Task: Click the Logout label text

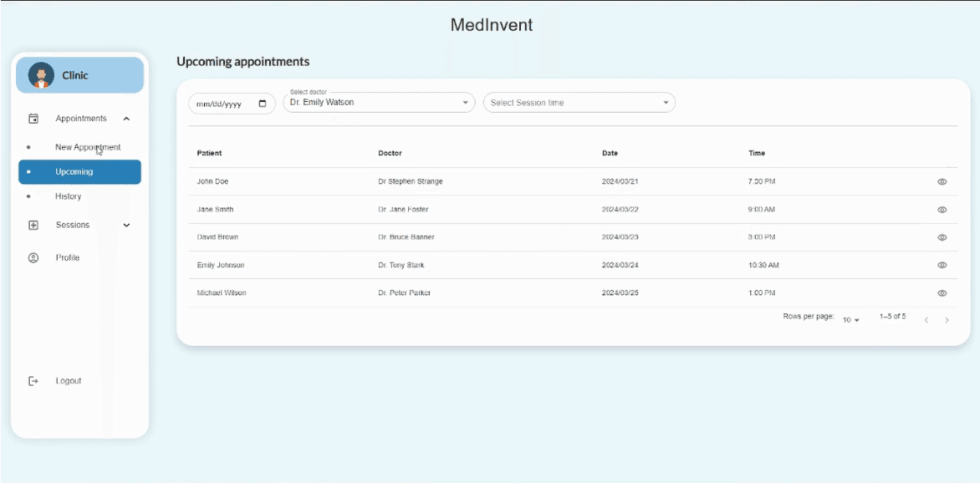Action: click(67, 380)
